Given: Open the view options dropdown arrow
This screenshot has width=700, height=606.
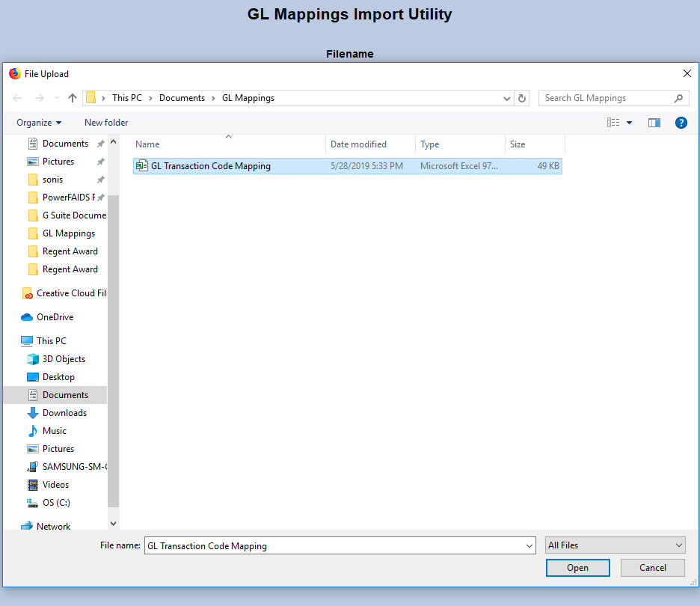Looking at the screenshot, I should tap(629, 123).
